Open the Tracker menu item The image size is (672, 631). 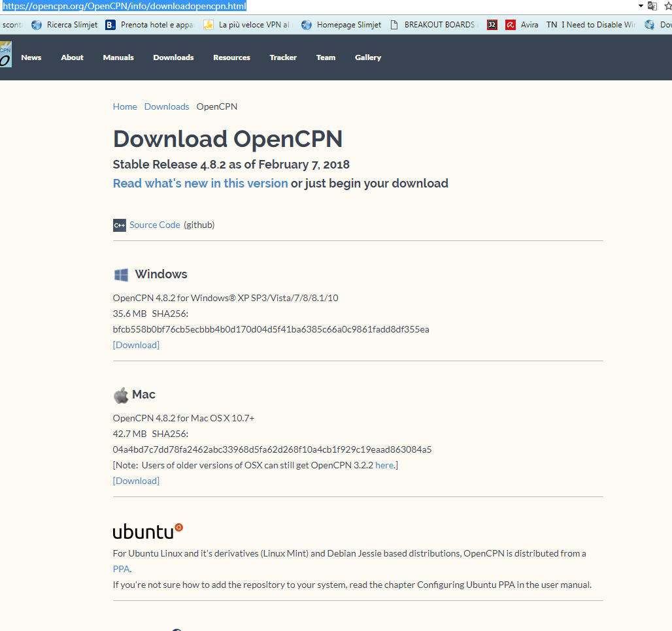[x=283, y=57]
